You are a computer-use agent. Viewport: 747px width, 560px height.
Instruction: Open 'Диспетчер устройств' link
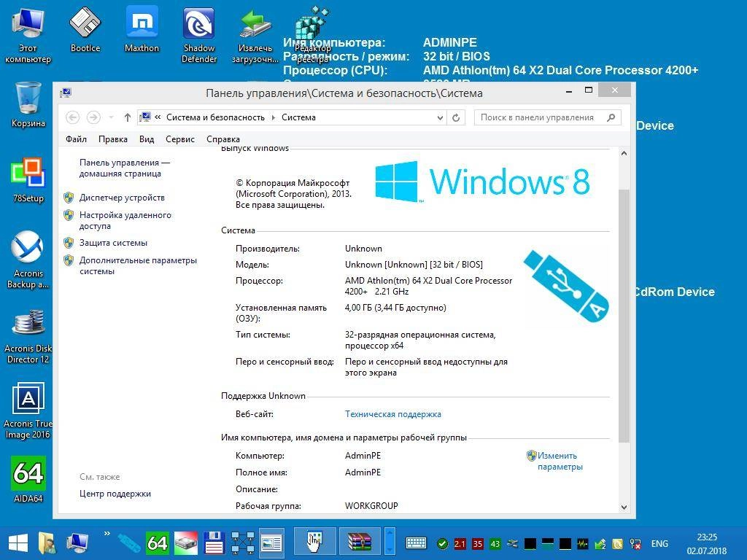(122, 198)
